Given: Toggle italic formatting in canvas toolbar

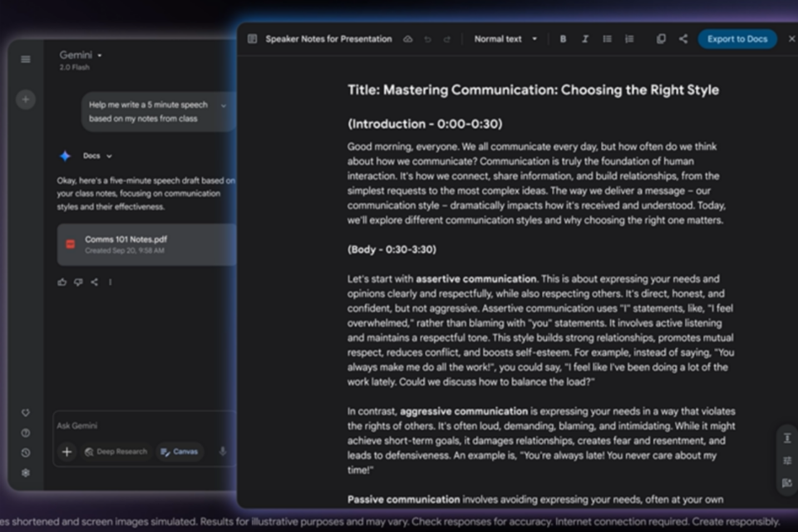Looking at the screenshot, I should [584, 39].
